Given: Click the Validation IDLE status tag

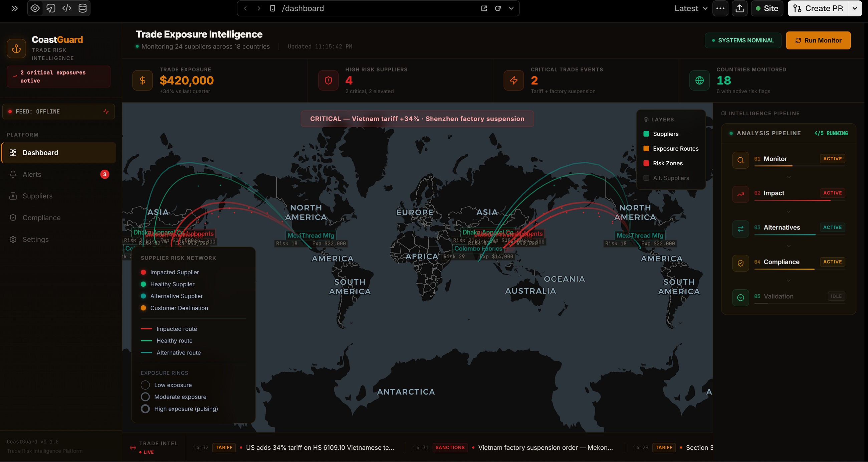Looking at the screenshot, I should point(836,296).
